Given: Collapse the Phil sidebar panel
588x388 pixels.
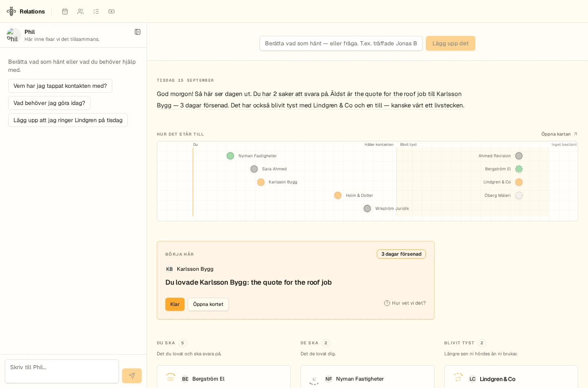Looking at the screenshot, I should click(138, 32).
